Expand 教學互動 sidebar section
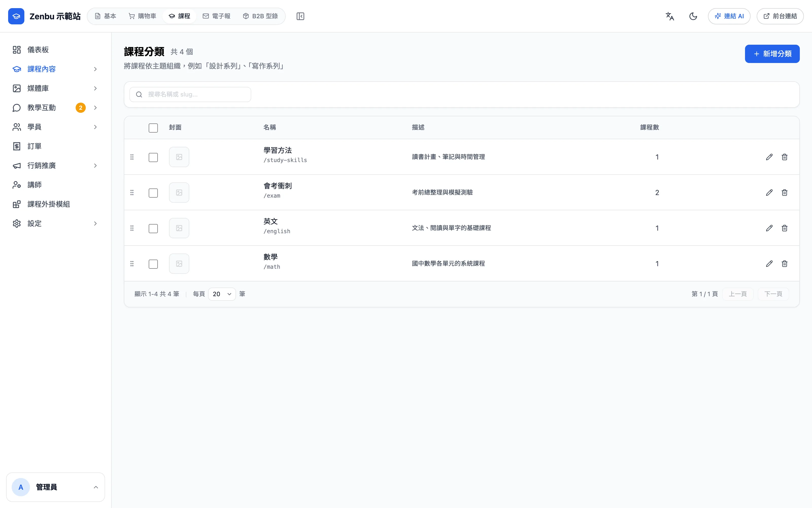 coord(55,107)
